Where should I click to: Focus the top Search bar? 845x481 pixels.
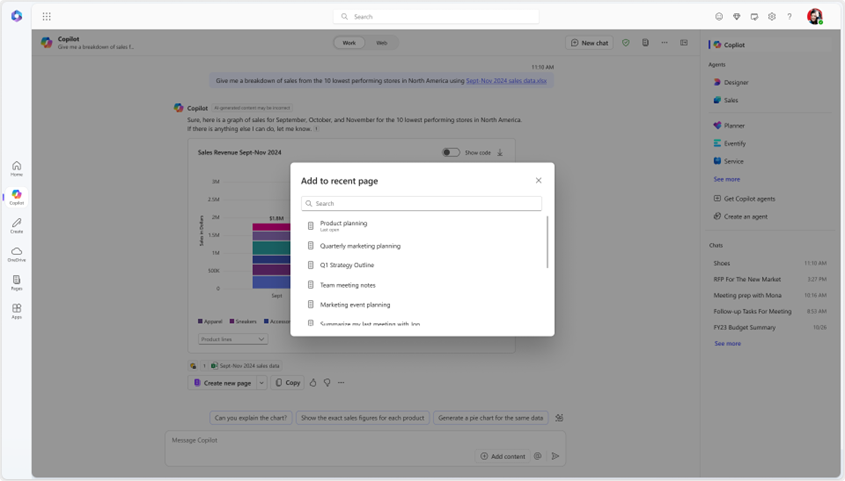pyautogui.click(x=436, y=17)
